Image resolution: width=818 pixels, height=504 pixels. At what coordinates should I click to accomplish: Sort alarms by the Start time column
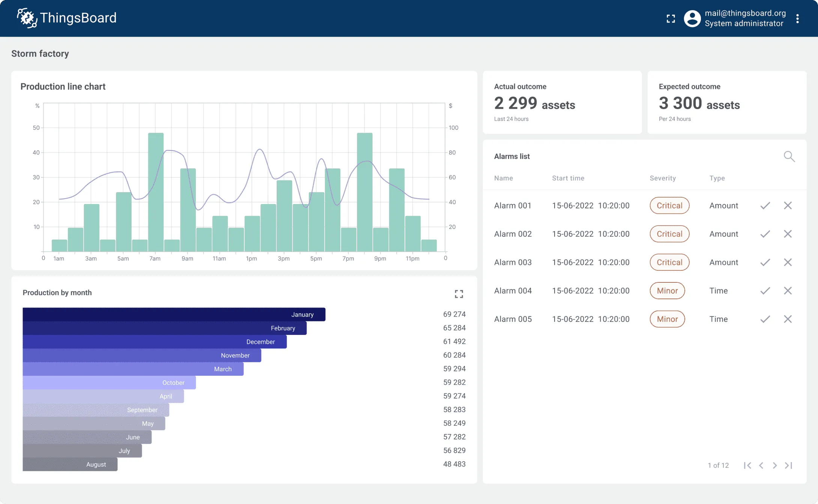(568, 178)
